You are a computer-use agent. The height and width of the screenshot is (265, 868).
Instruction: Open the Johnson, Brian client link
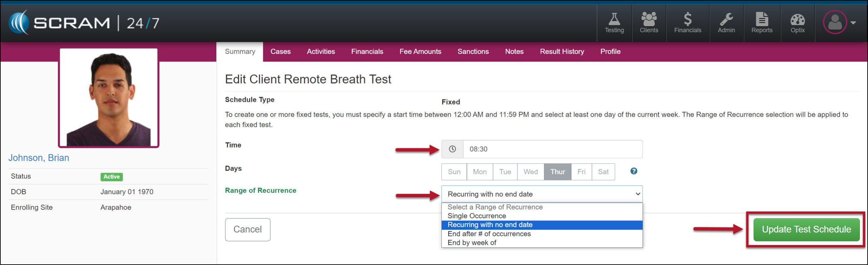tap(39, 158)
